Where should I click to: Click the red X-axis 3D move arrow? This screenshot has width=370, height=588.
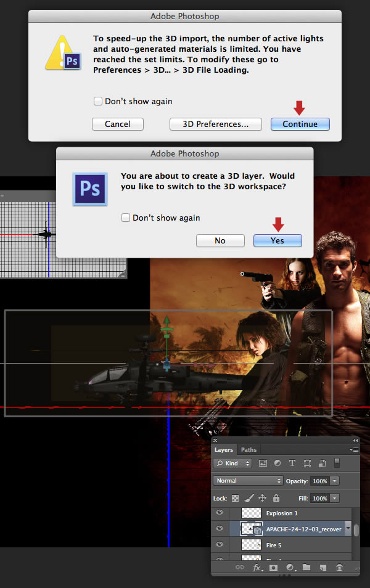212,364
